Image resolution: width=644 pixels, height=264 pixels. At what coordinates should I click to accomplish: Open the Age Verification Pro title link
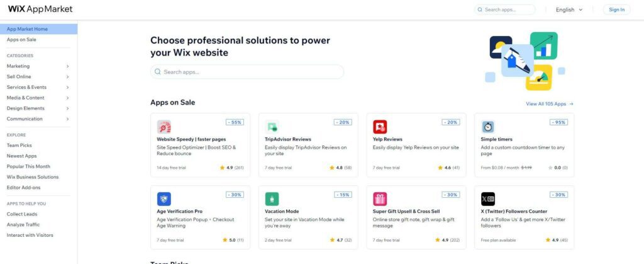[179, 211]
